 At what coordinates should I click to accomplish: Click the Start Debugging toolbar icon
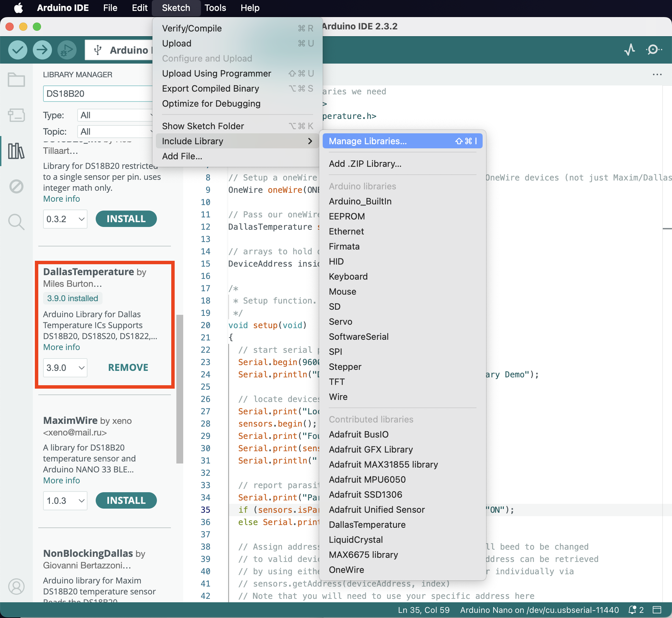pos(67,50)
